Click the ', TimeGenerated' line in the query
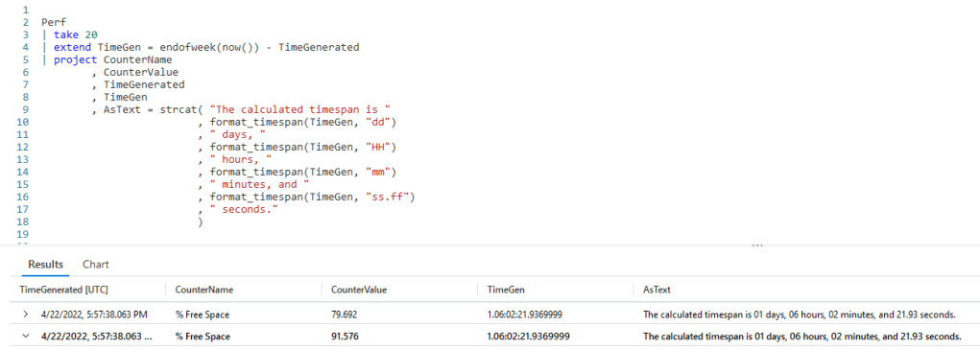Image resolution: width=980 pixels, height=349 pixels. 138,84
